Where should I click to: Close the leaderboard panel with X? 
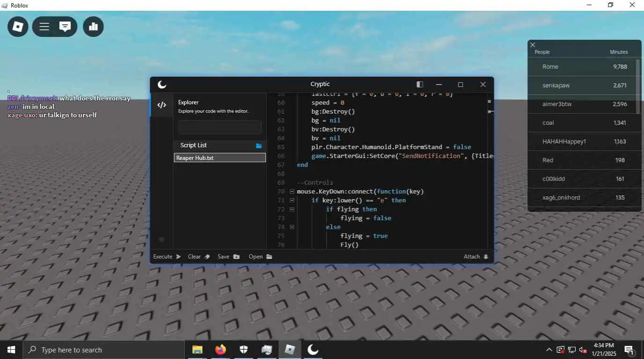533,45
